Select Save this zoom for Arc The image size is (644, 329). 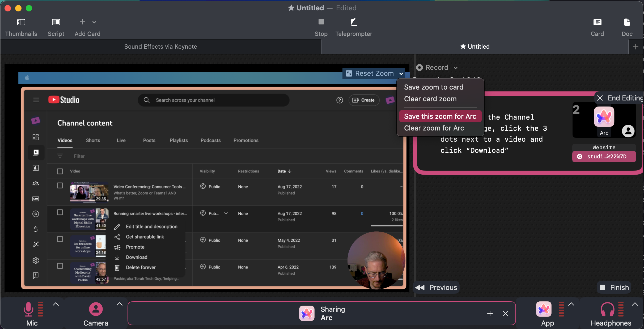pos(440,116)
